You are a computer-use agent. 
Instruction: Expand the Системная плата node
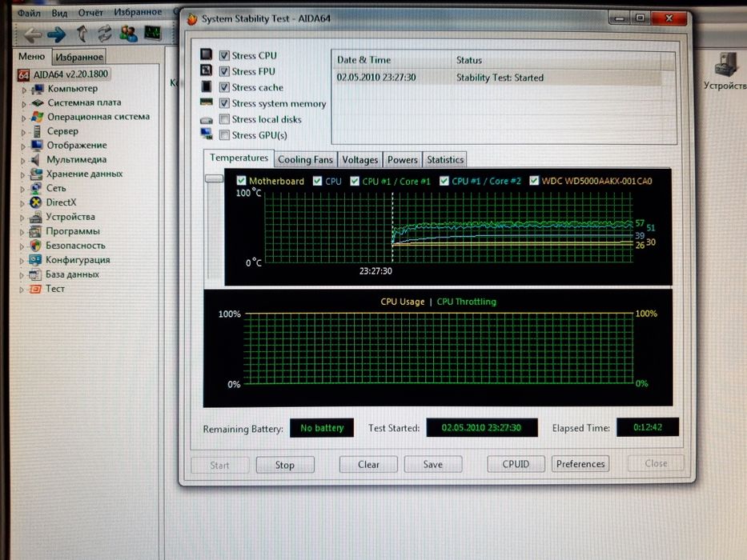click(x=24, y=103)
